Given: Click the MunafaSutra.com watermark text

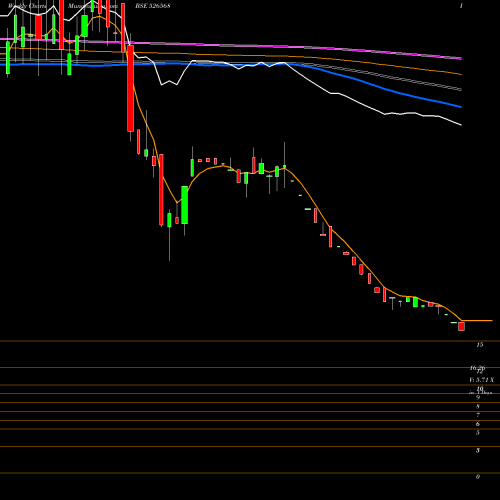Looking at the screenshot, I should point(93,6).
